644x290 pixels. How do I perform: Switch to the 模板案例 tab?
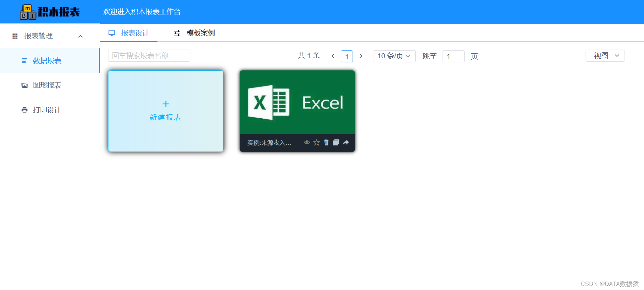pyautogui.click(x=194, y=33)
